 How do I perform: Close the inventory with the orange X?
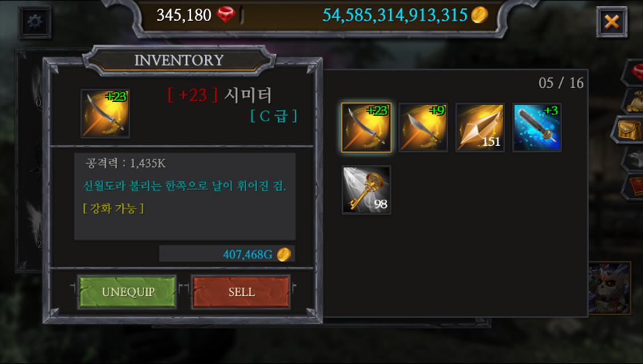pyautogui.click(x=612, y=22)
